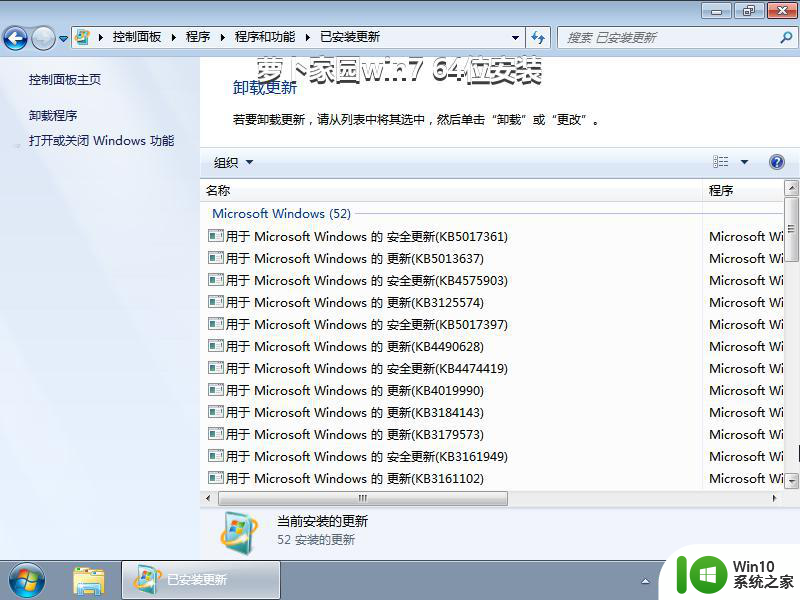
Task: Click the 卸载程序 sidebar link
Action: tap(53, 115)
